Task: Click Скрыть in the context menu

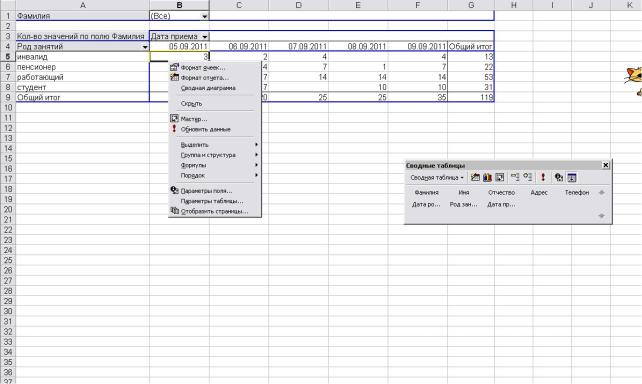Action: 215,104
